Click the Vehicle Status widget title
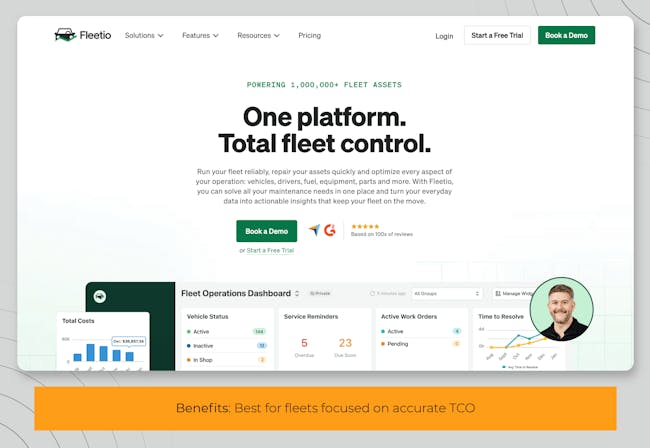The height and width of the screenshot is (448, 650). point(207,317)
